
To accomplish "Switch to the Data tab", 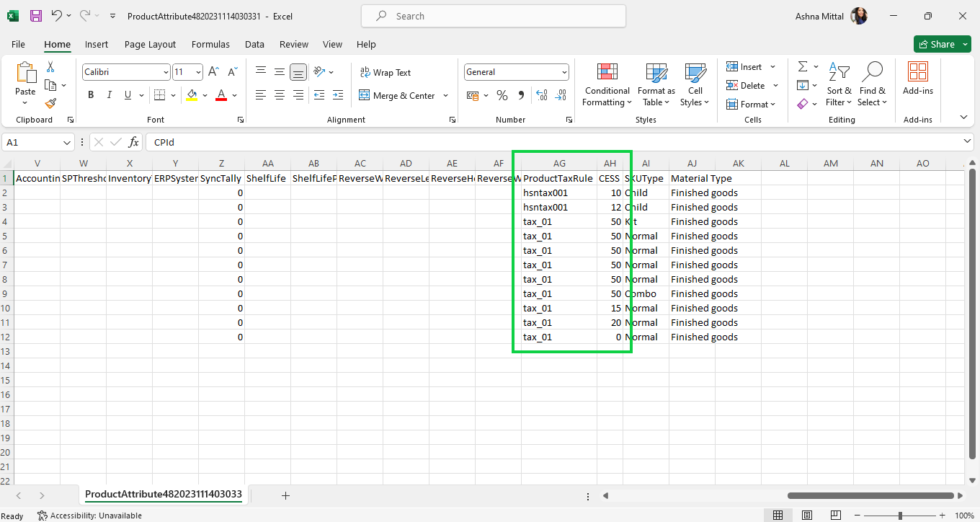I will (x=254, y=44).
